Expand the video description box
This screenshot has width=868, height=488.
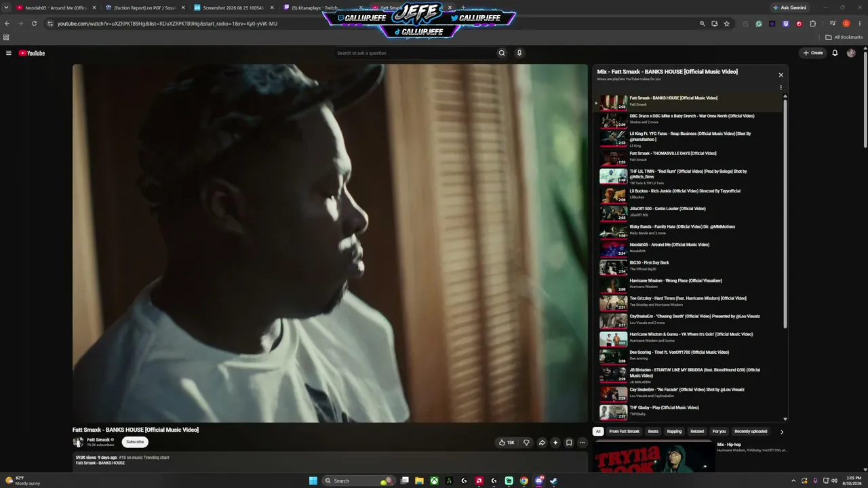pyautogui.click(x=330, y=461)
